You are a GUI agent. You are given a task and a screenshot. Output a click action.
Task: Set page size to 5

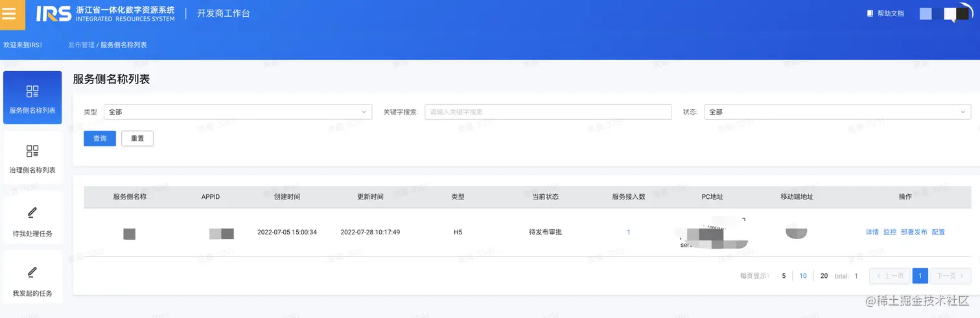click(784, 276)
